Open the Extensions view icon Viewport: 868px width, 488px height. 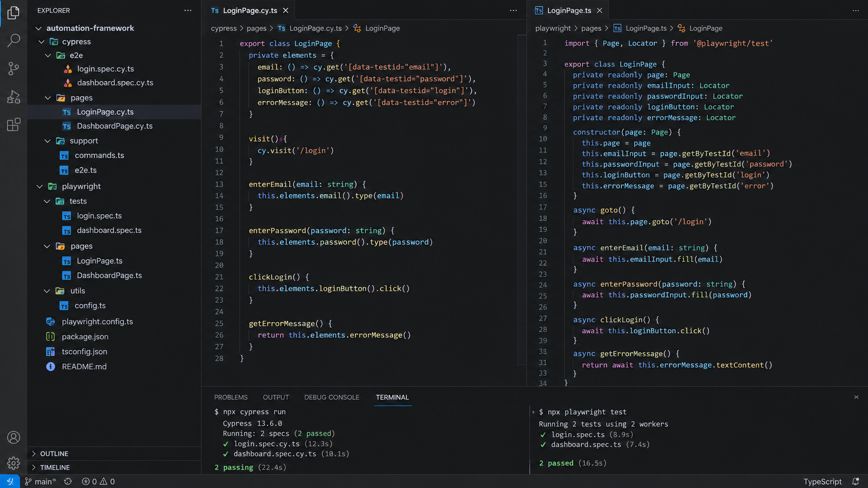point(14,124)
